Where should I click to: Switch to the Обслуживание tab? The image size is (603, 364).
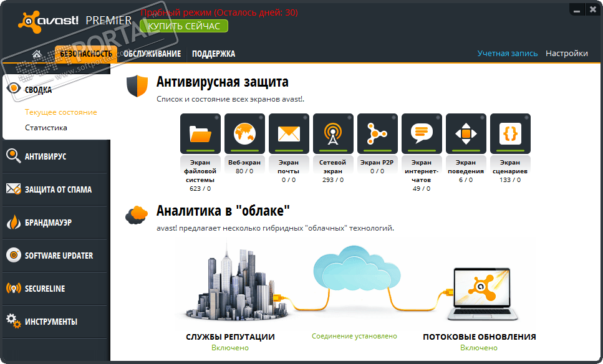pyautogui.click(x=152, y=54)
